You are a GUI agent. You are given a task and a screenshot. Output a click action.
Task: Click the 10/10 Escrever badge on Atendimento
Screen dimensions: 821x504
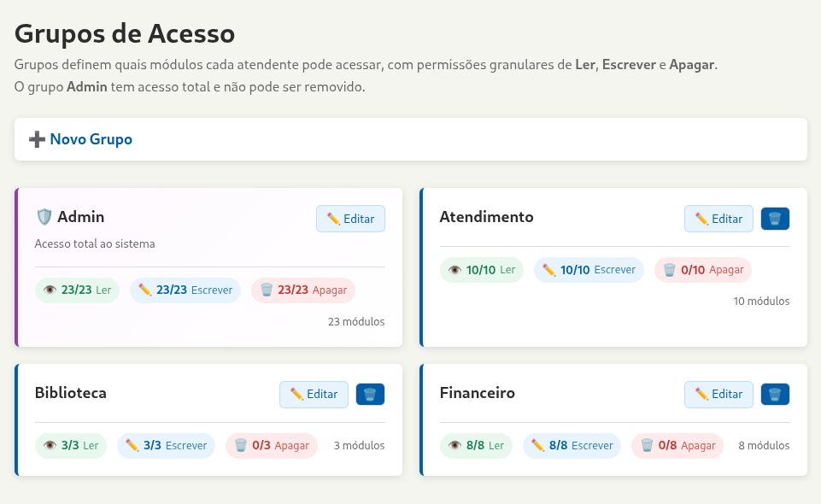[x=589, y=269]
